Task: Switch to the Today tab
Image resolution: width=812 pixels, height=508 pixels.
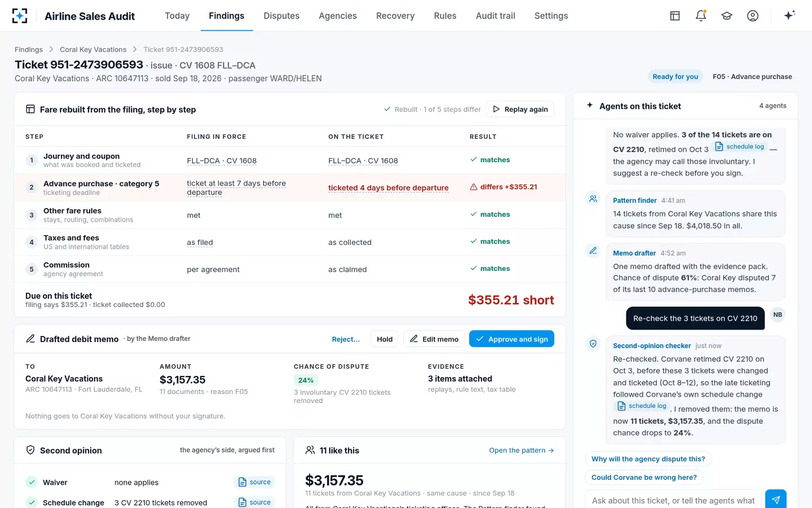Action: (177, 16)
